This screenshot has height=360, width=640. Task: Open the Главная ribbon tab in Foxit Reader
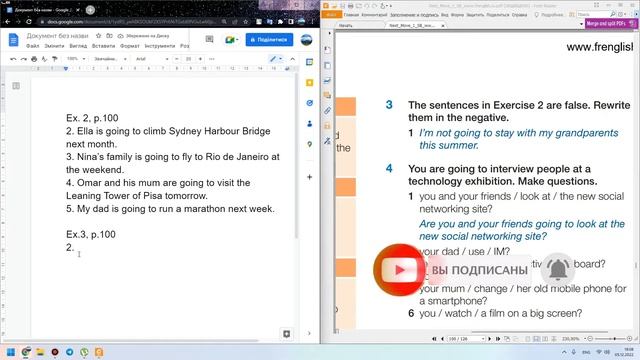[x=351, y=15]
